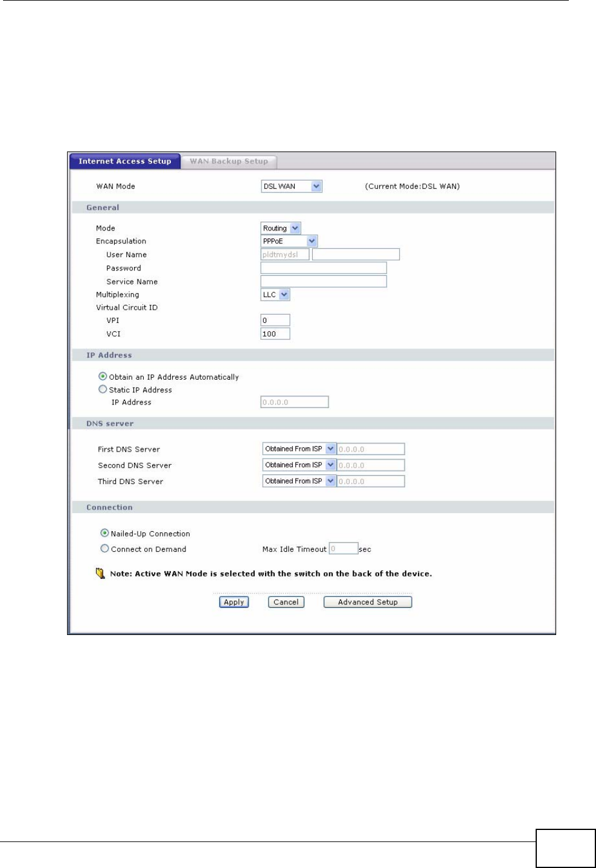Open the First DNS Server dropdown
This screenshot has width=596, height=868.
coord(299,449)
